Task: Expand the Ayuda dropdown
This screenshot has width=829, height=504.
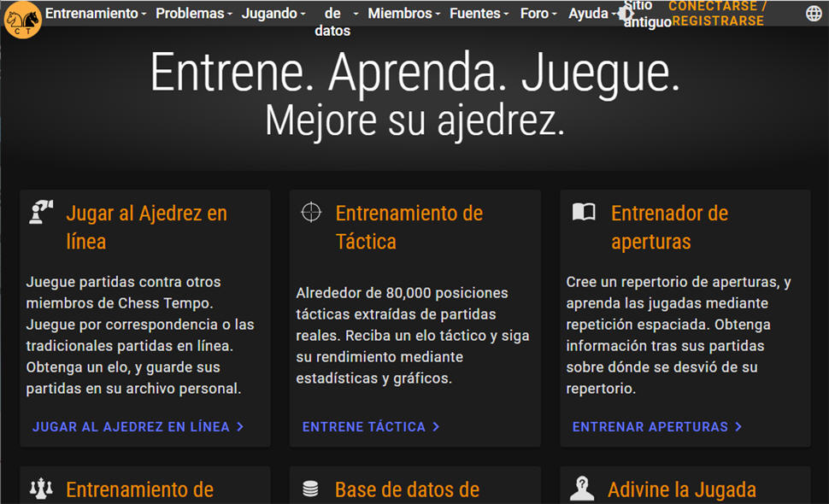Action: tap(590, 14)
